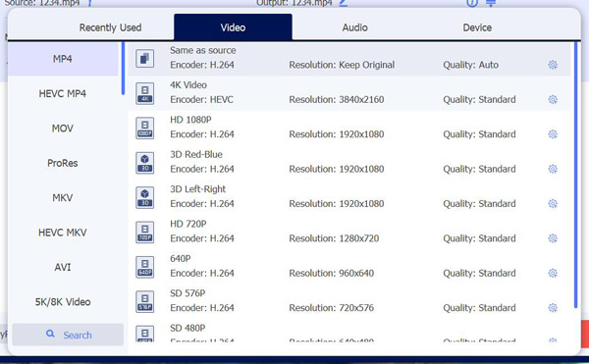Click the Search format field
The width and height of the screenshot is (589, 364).
pos(68,335)
